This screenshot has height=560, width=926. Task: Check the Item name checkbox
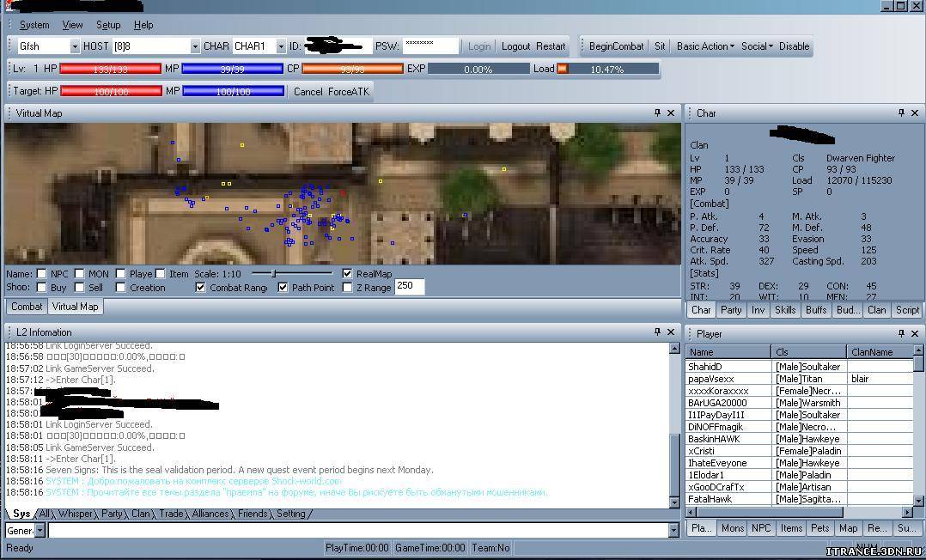[160, 273]
